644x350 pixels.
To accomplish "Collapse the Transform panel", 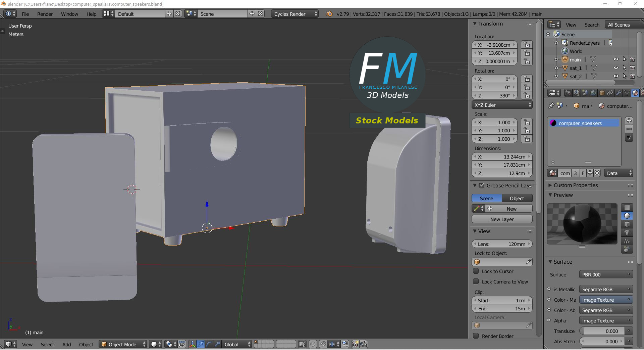I will click(475, 24).
